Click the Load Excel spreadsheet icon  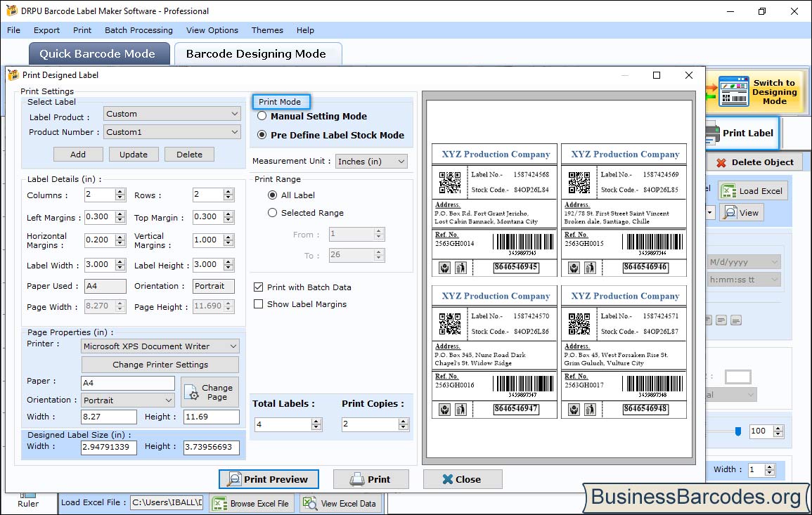click(x=728, y=191)
